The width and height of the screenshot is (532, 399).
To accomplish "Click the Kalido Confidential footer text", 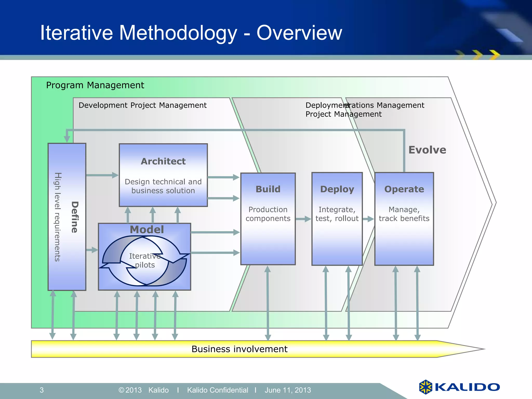I will click(x=217, y=390).
